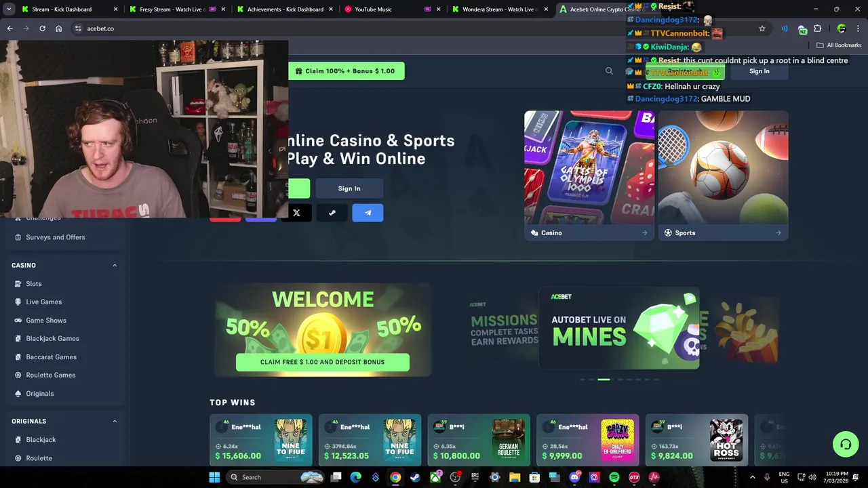Open German Roulette $10,800.00 win card

479,440
